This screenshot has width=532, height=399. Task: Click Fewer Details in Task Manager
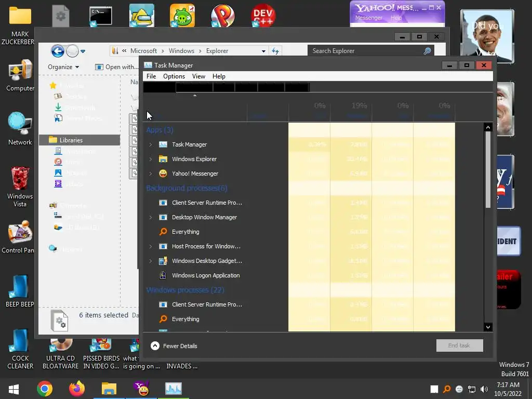[x=174, y=345]
